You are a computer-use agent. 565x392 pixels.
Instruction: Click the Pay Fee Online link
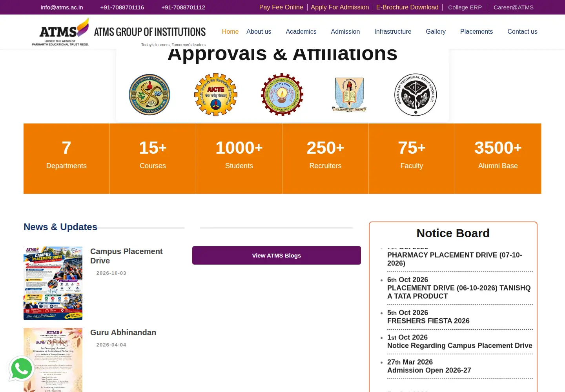tap(281, 7)
